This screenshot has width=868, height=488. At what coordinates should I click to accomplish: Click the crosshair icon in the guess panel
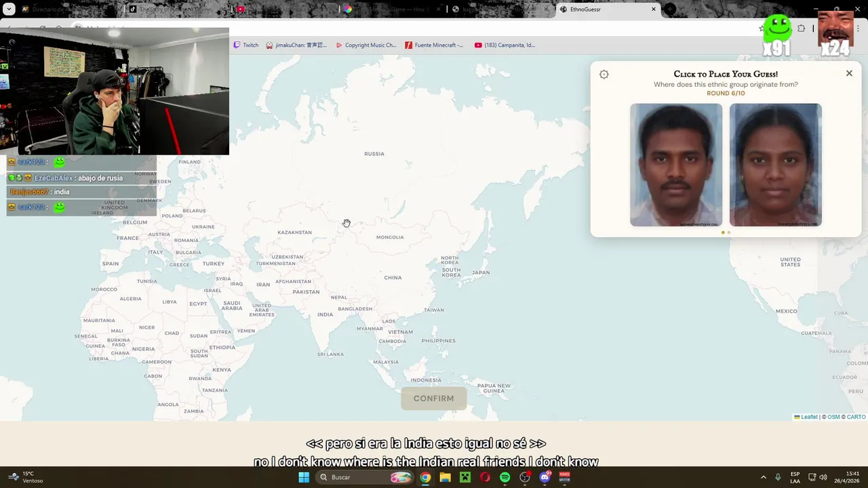604,75
